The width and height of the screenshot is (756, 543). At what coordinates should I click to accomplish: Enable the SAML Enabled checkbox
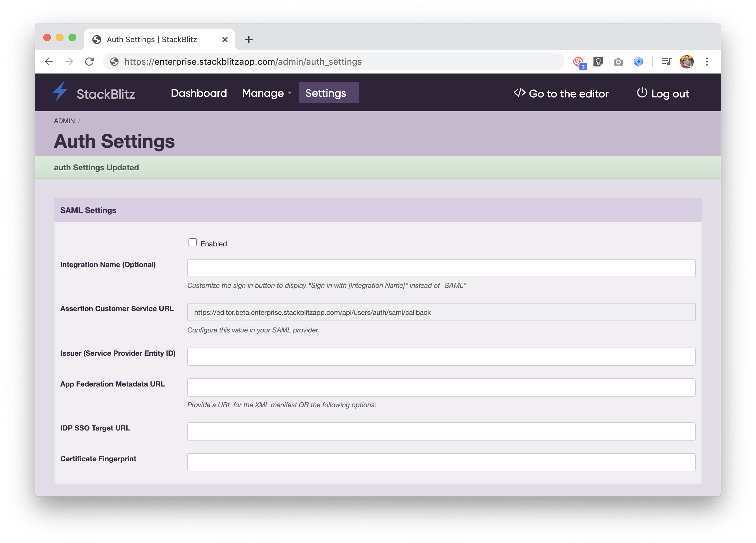pyautogui.click(x=193, y=242)
